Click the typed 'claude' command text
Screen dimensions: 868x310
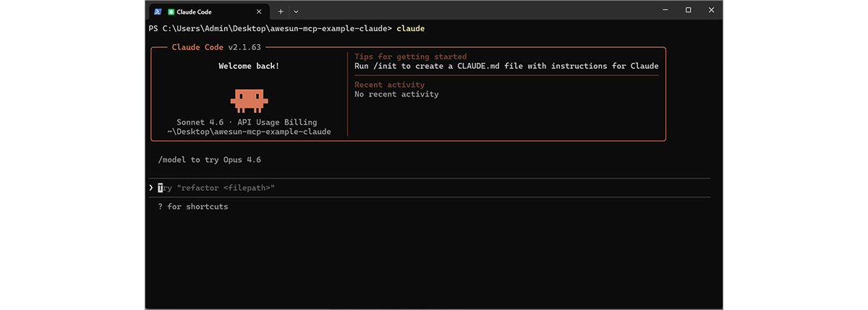point(411,28)
